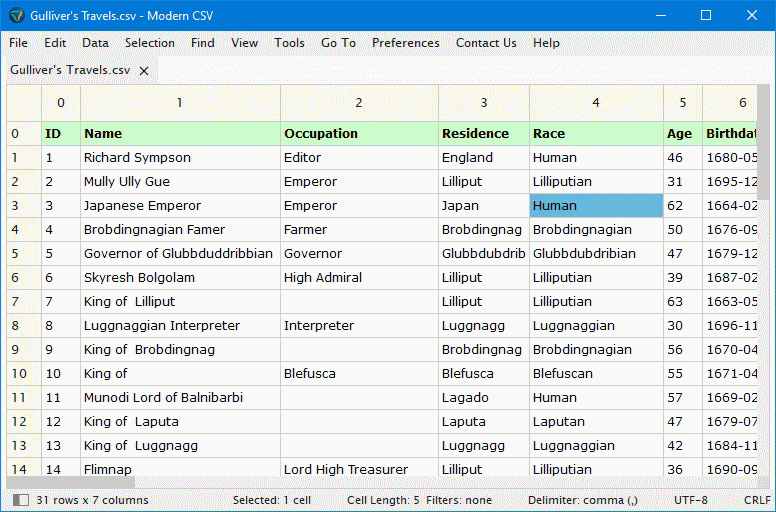Open the Go To menu
Screen dimensions: 776x512
coord(339,43)
